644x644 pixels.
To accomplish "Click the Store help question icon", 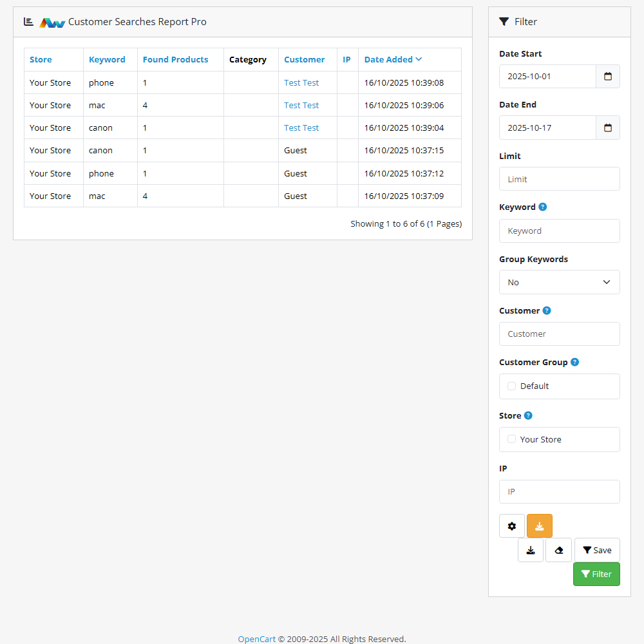I will click(x=528, y=415).
